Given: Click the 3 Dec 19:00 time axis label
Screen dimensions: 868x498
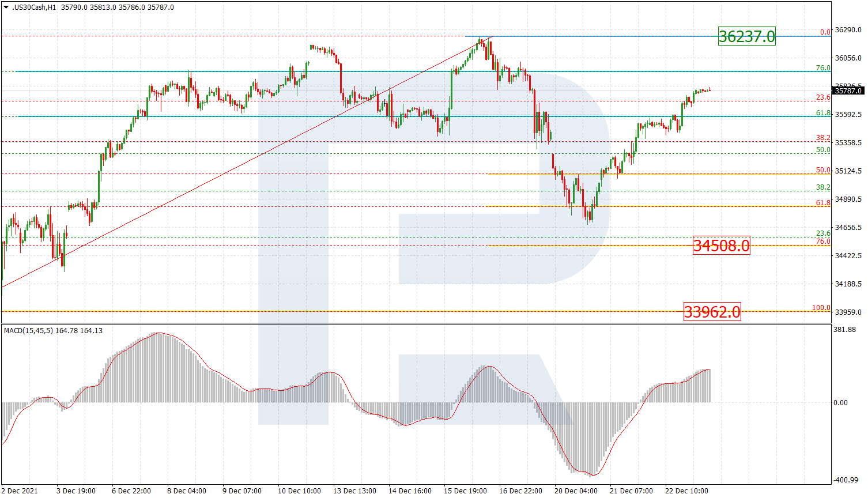Looking at the screenshot, I should 76,491.
